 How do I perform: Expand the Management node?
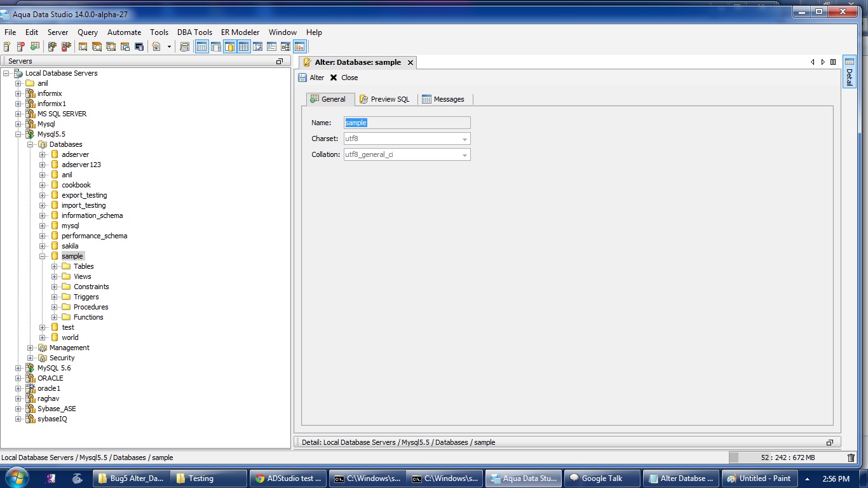[31, 348]
